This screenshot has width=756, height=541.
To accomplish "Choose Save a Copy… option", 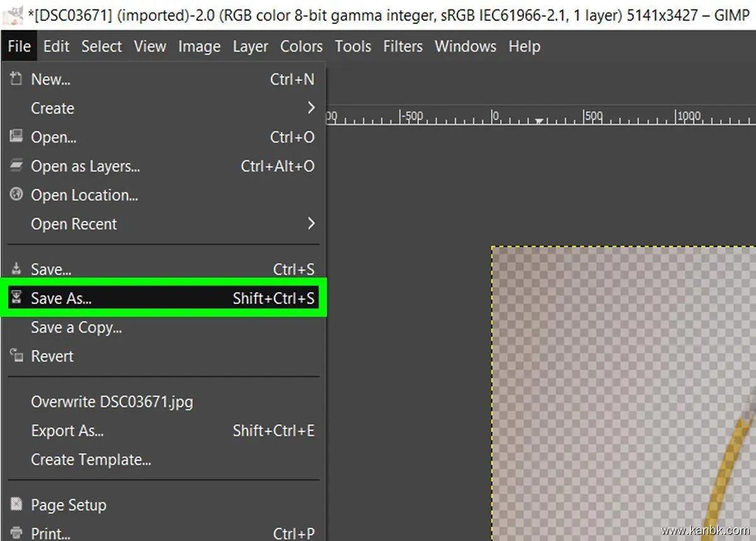I will [x=76, y=327].
